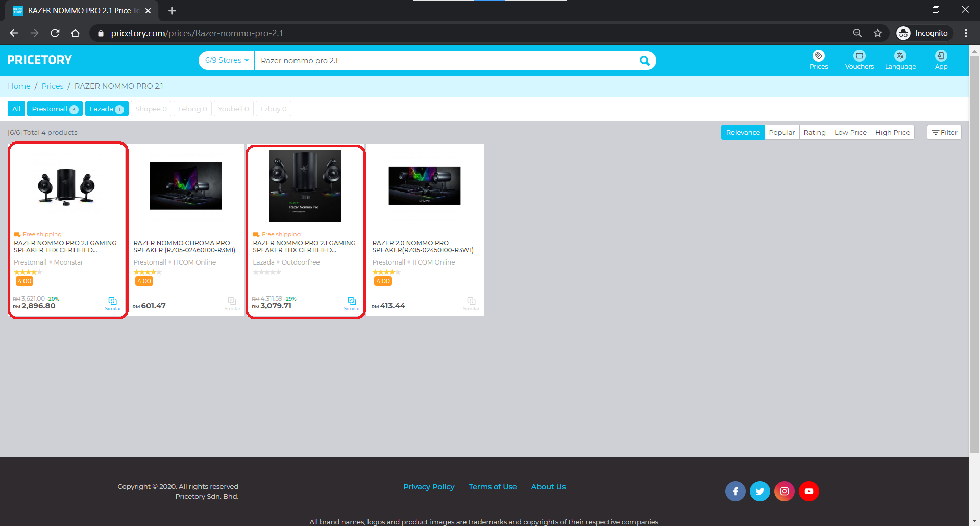Open the Privacy Policy link
Image resolution: width=980 pixels, height=526 pixels.
tap(429, 487)
